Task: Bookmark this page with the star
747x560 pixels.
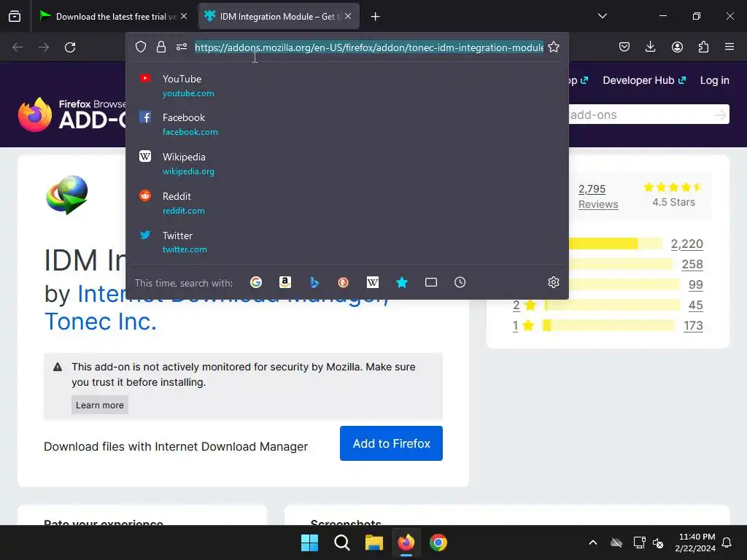Action: tap(554, 47)
